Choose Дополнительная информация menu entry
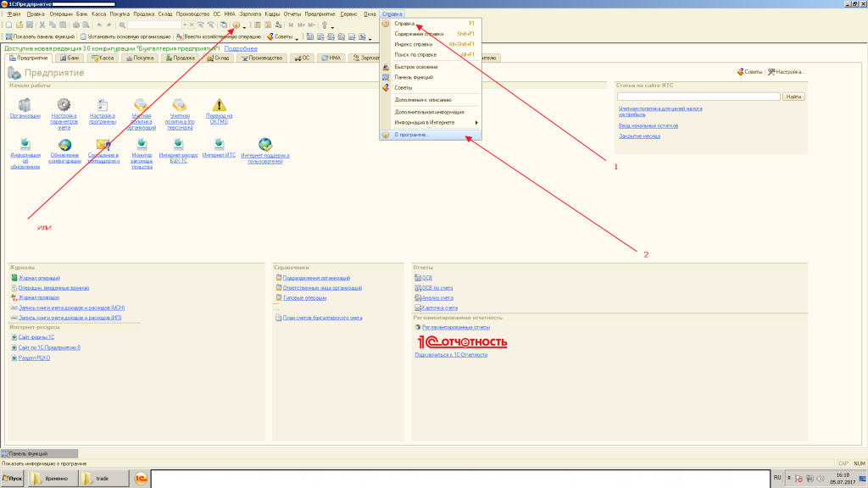Viewport: 868px width, 488px height. (430, 113)
